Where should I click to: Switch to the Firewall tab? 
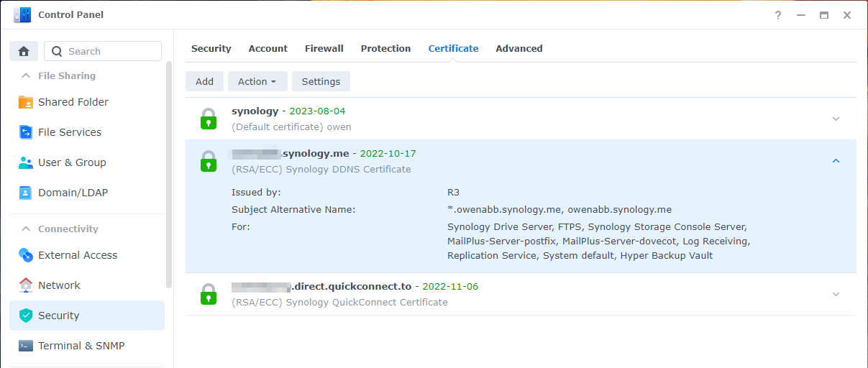[x=324, y=49]
